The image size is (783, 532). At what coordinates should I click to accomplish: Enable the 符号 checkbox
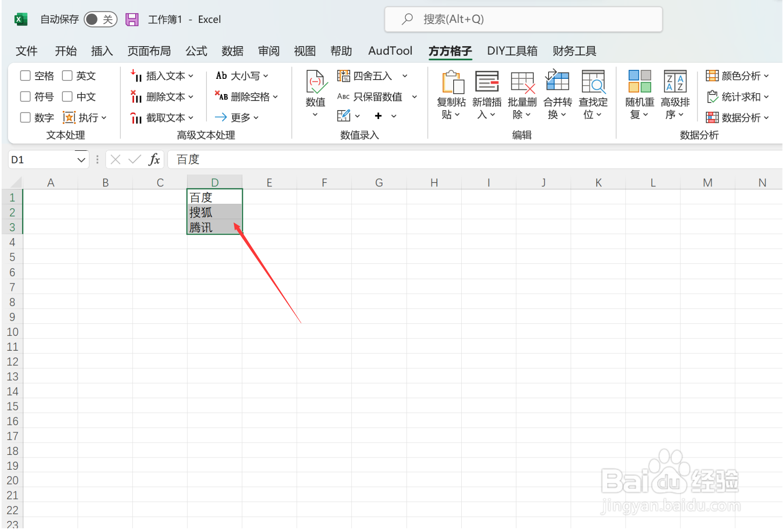25,97
